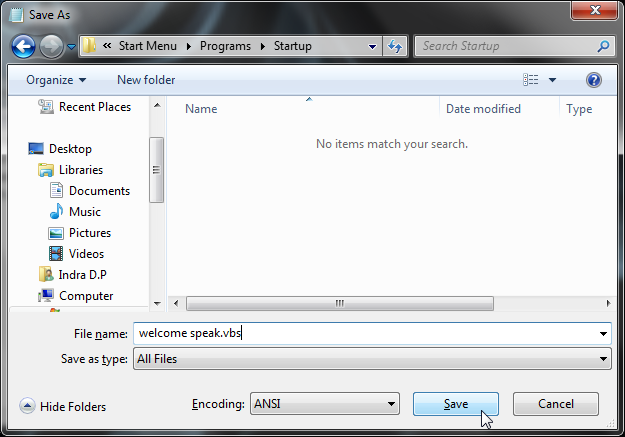Open the view options dropdown arrow

pyautogui.click(x=552, y=80)
